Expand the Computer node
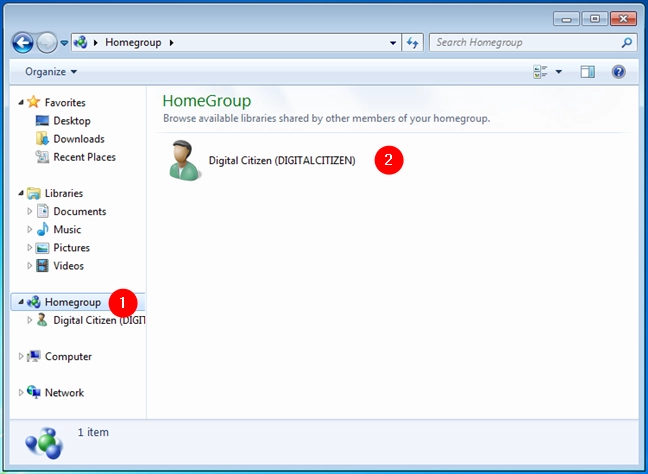Viewport: 648px width, 474px height. (x=21, y=356)
